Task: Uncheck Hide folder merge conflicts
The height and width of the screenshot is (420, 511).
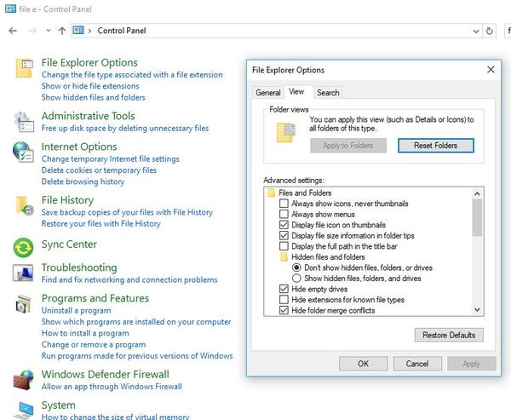Action: [x=284, y=310]
